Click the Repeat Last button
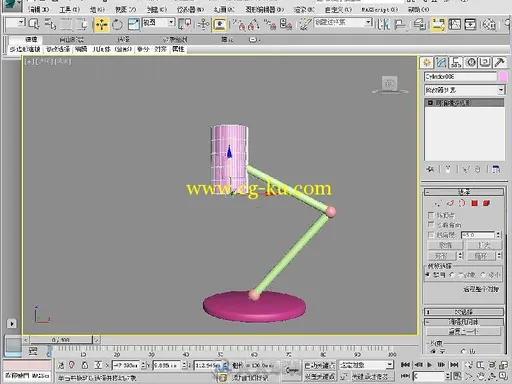Screen dimensions: 512x384 463,332
